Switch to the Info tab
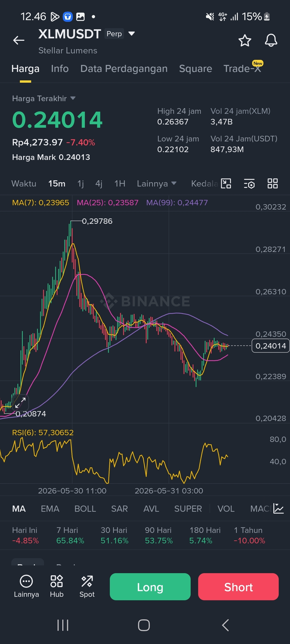290x644 pixels. point(60,69)
